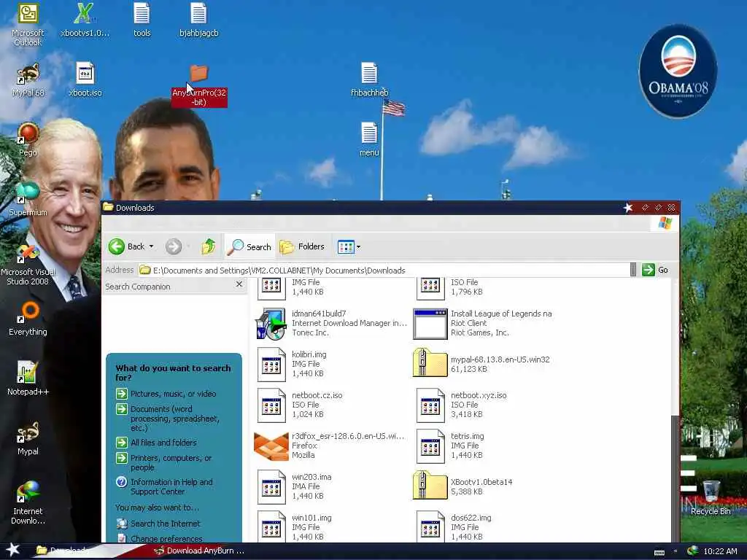The image size is (747, 560).
Task: Select the AnyBurnPro(32-bit) folder icon
Action: (198, 86)
